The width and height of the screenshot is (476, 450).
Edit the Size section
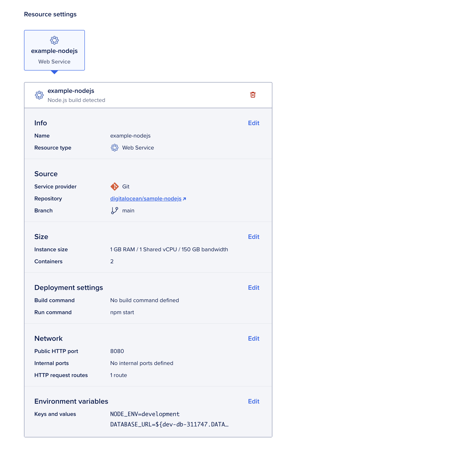[254, 237]
